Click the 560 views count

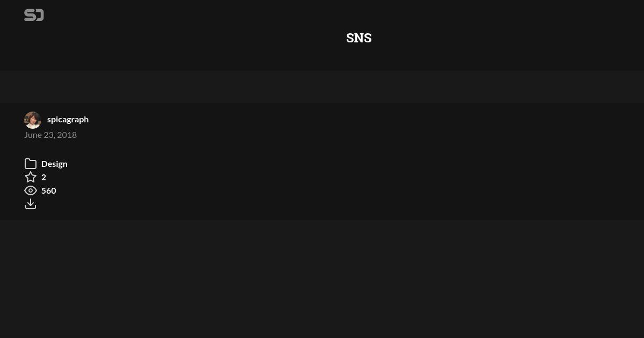[49, 190]
